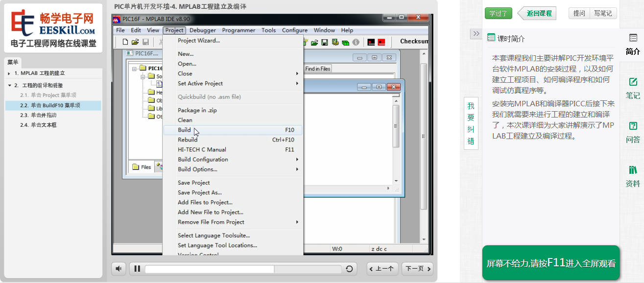Open the 简介 sidebar tab icon
Image resolution: width=644 pixels, height=283 pixels.
(633, 38)
